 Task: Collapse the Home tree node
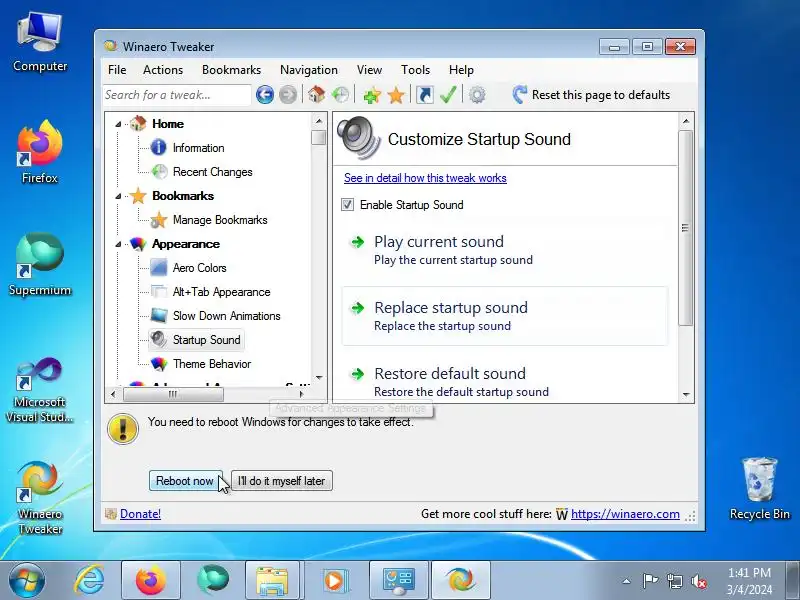pyautogui.click(x=118, y=124)
